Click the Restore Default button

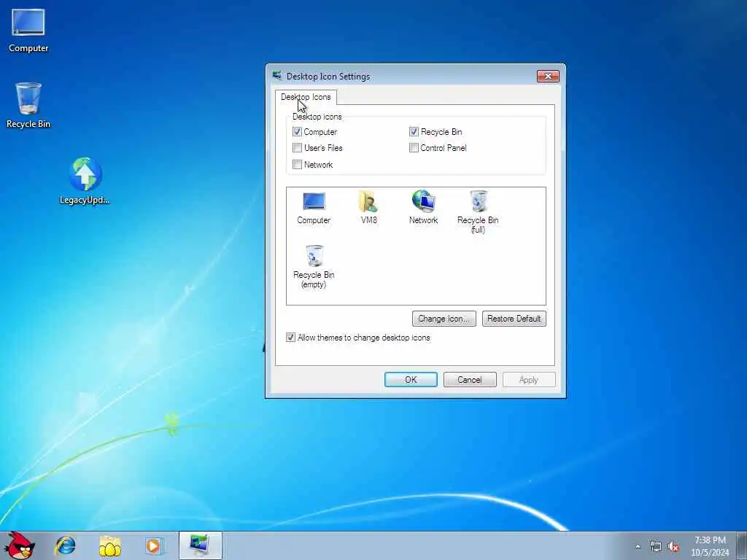coord(514,319)
